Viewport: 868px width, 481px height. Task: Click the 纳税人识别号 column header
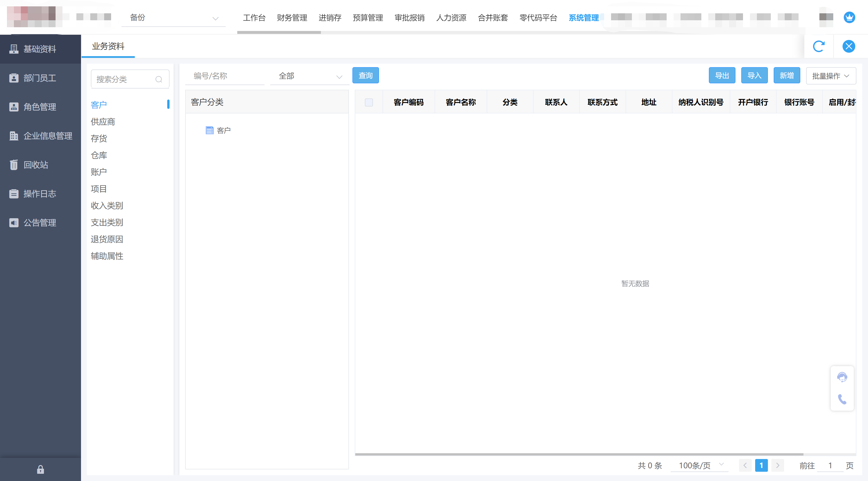(x=701, y=102)
